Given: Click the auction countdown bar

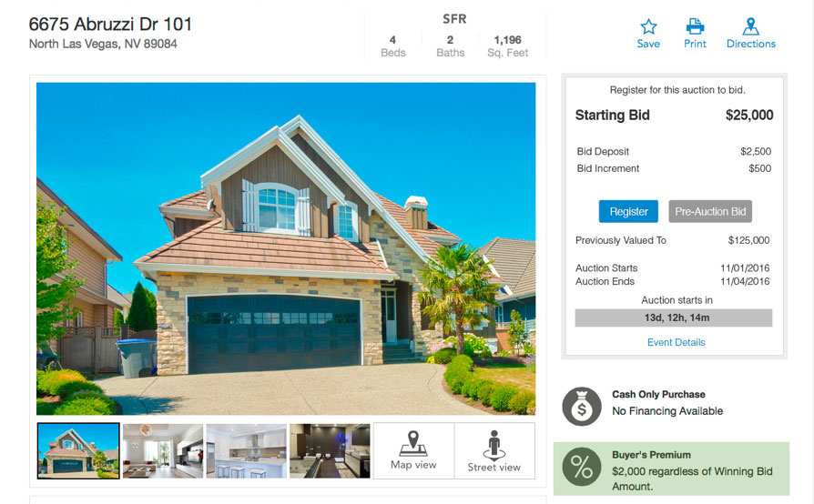Looking at the screenshot, I should 673,318.
